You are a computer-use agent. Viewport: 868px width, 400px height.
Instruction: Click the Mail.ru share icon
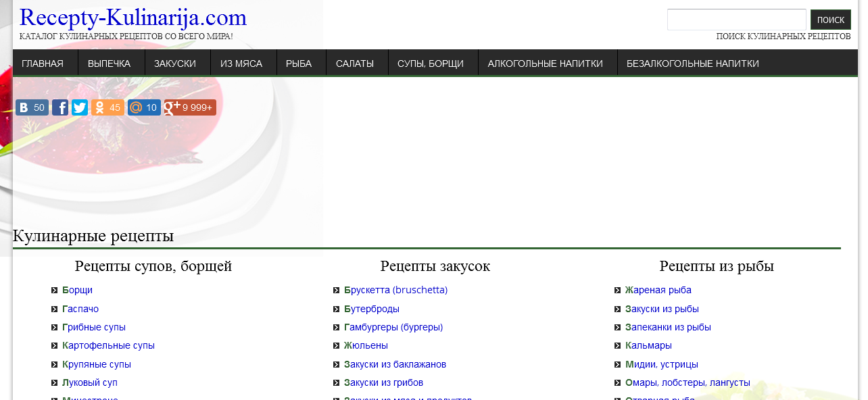pos(136,107)
